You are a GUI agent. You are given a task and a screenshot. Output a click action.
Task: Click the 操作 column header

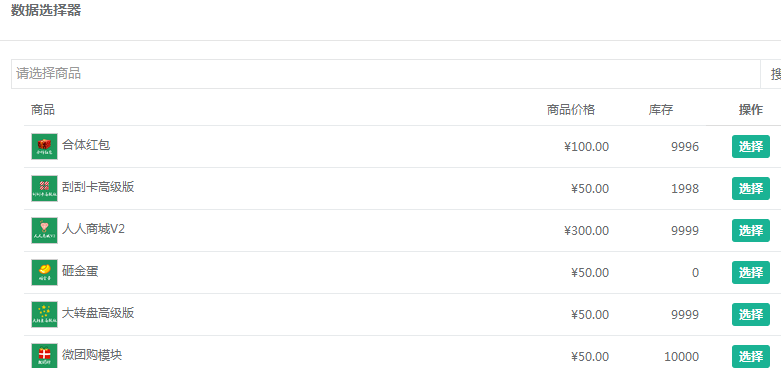(x=751, y=110)
